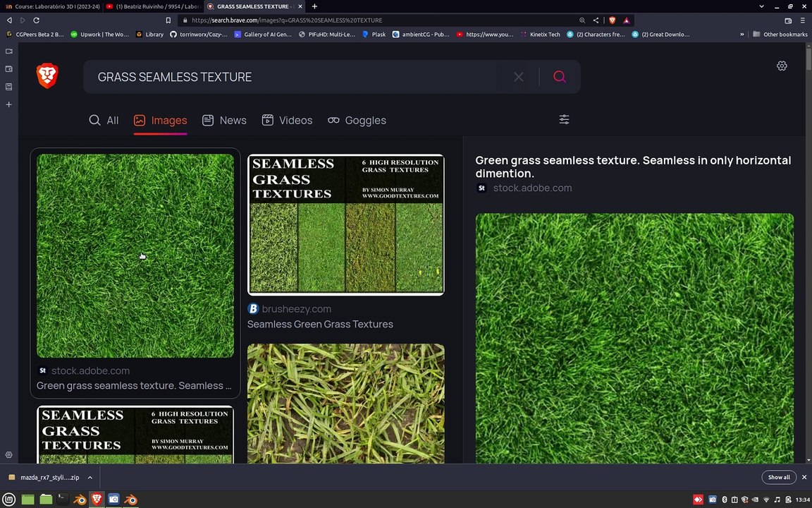
Task: Open Seamless Green Grass Textures title link
Action: point(320,324)
